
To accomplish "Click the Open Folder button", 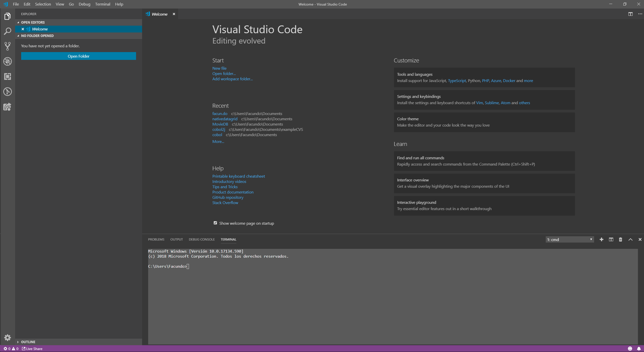I will point(79,56).
